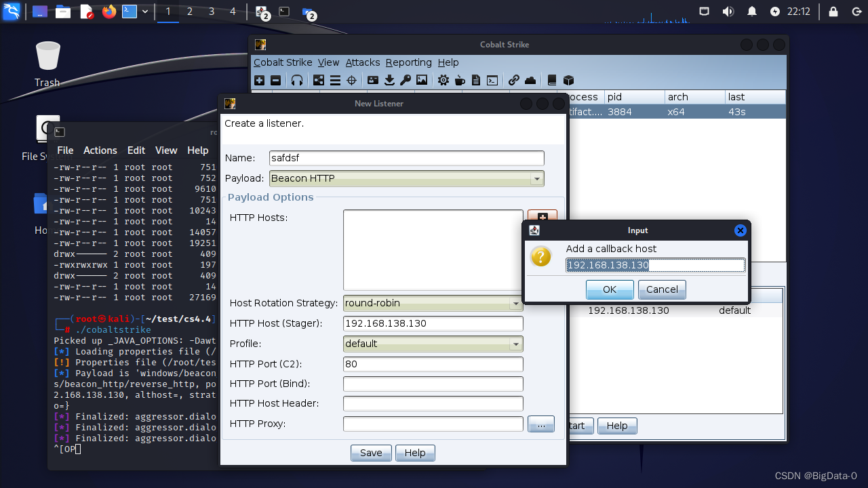
Task: Open the Actions menu in the terminal
Action: [x=100, y=150]
